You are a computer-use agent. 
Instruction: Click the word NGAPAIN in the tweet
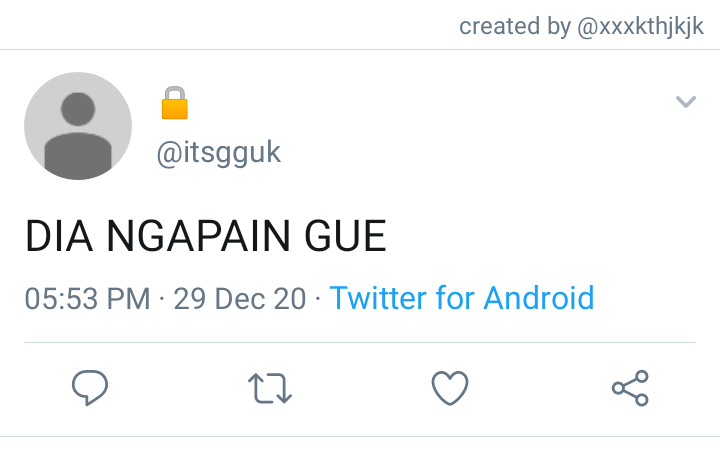(x=198, y=236)
